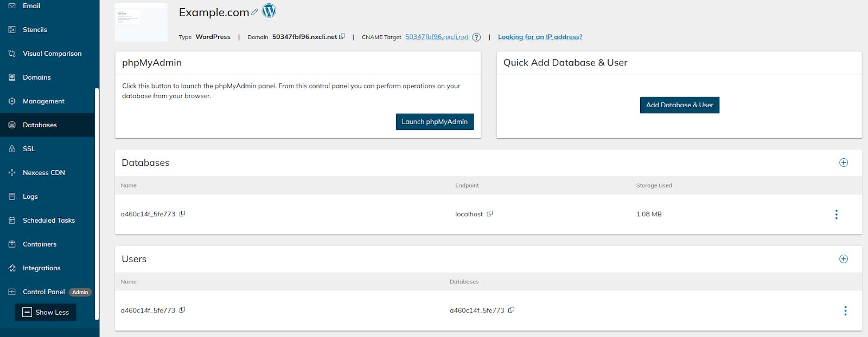Click the Example.com site title
This screenshot has height=337, width=868.
[x=214, y=12]
